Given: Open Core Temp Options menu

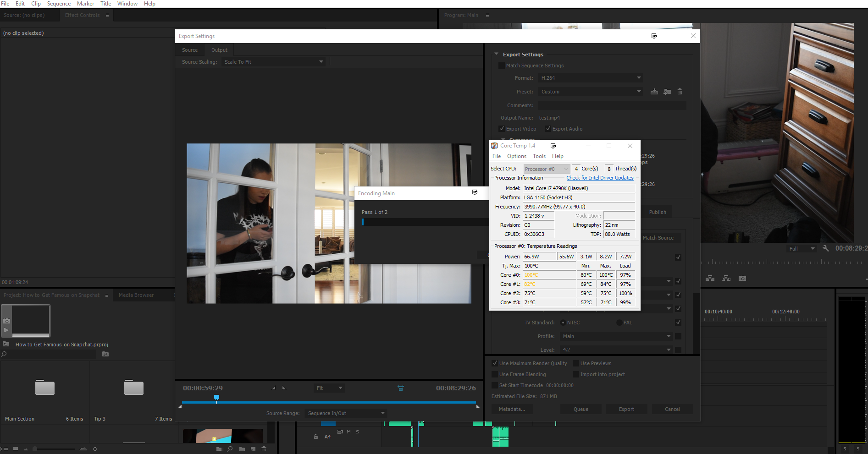Looking at the screenshot, I should click(517, 156).
